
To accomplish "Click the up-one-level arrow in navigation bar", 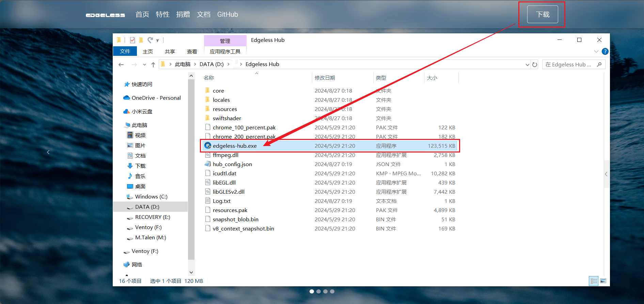I will tap(153, 64).
